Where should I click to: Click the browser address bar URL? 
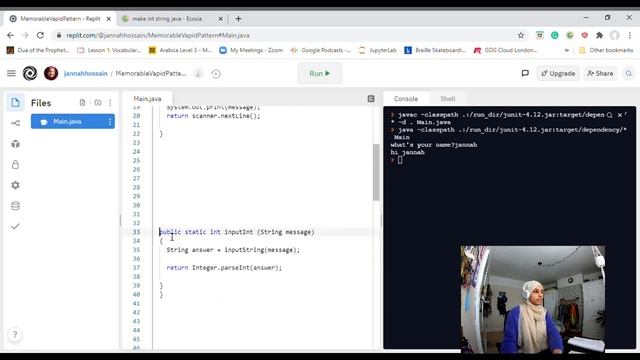pos(158,36)
